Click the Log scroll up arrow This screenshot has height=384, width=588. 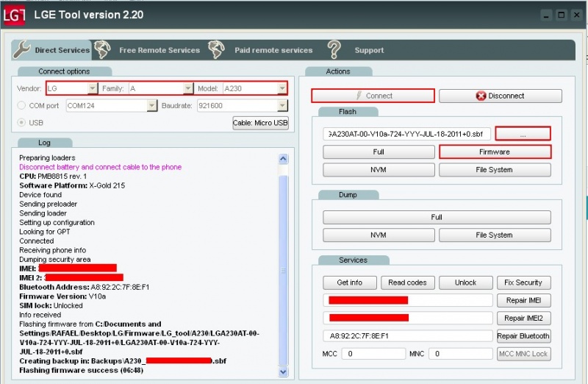pyautogui.click(x=283, y=159)
